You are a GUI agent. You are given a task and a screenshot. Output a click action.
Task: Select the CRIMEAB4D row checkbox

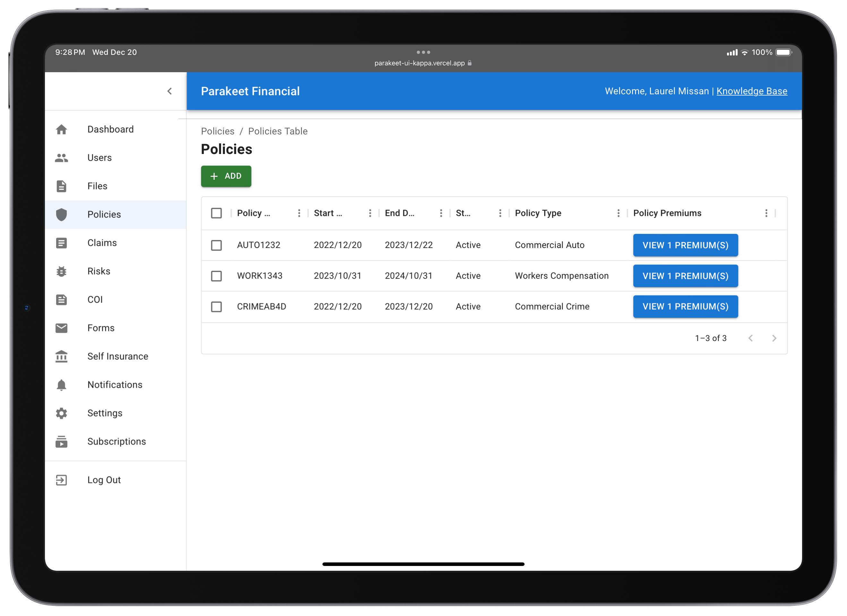point(217,307)
